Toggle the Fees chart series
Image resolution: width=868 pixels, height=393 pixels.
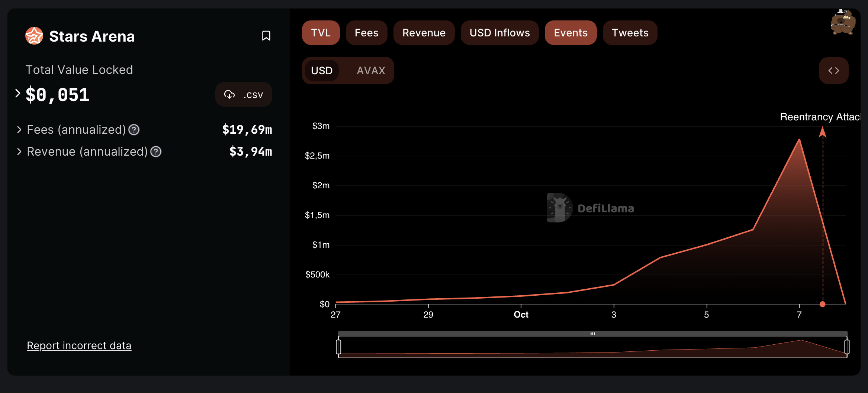coord(366,33)
